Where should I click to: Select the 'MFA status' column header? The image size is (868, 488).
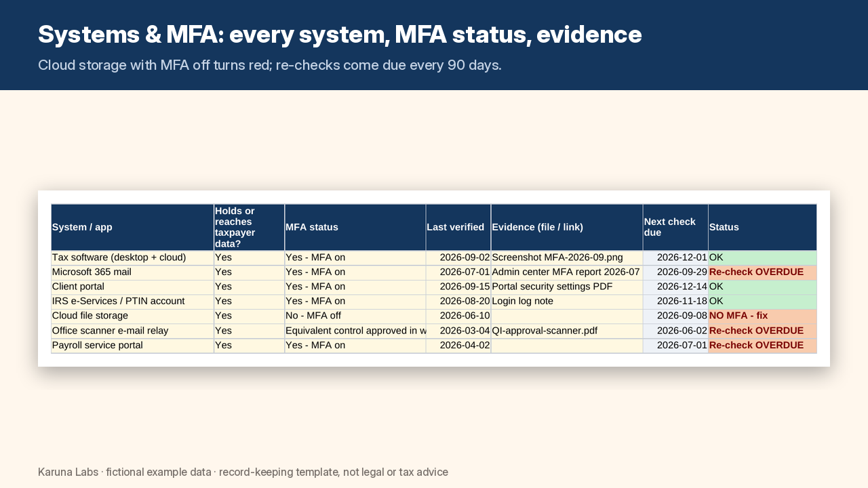[355, 228]
